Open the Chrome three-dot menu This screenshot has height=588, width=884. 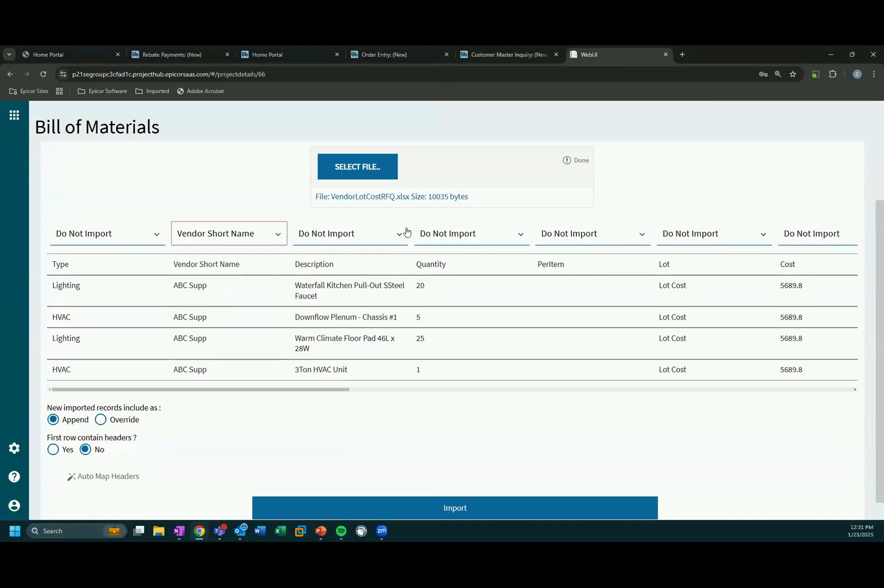coord(874,74)
